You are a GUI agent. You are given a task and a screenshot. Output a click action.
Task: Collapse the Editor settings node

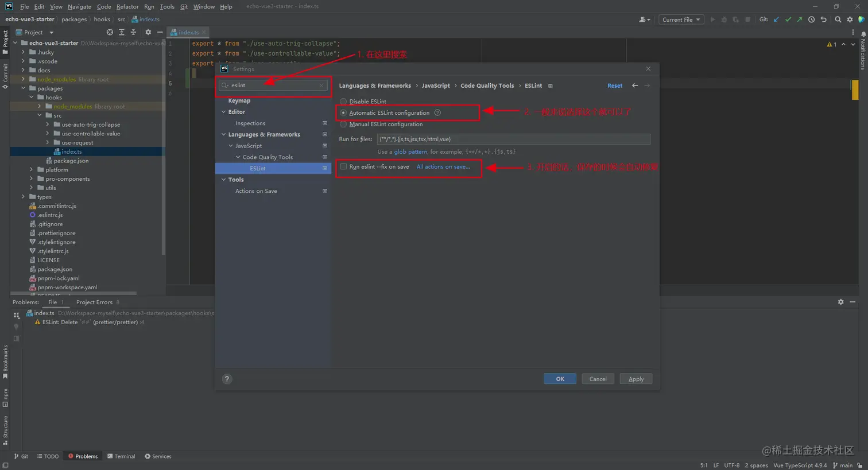click(224, 112)
